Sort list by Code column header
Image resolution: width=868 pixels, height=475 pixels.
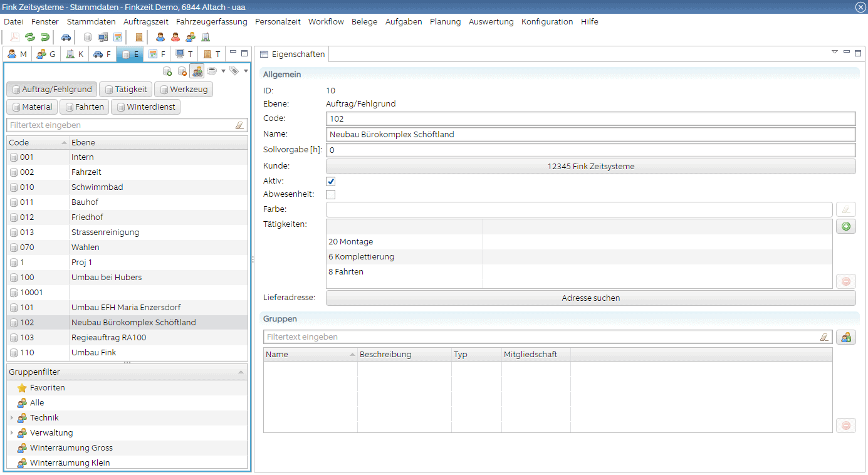[38, 142]
